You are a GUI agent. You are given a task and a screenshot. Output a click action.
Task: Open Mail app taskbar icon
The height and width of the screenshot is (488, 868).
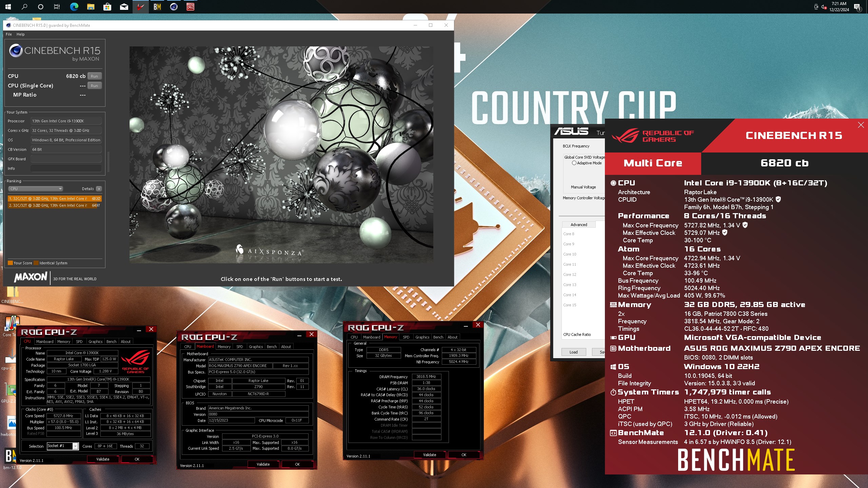coord(124,7)
